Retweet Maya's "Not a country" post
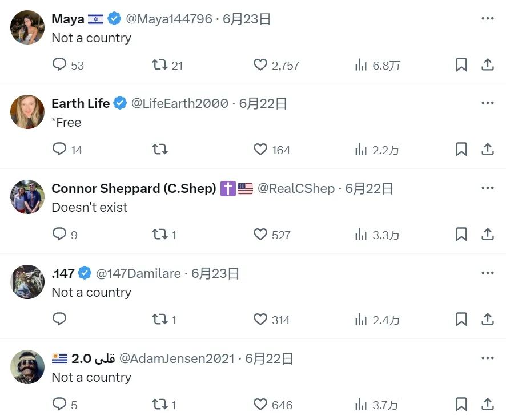506x420 pixels. click(x=160, y=65)
